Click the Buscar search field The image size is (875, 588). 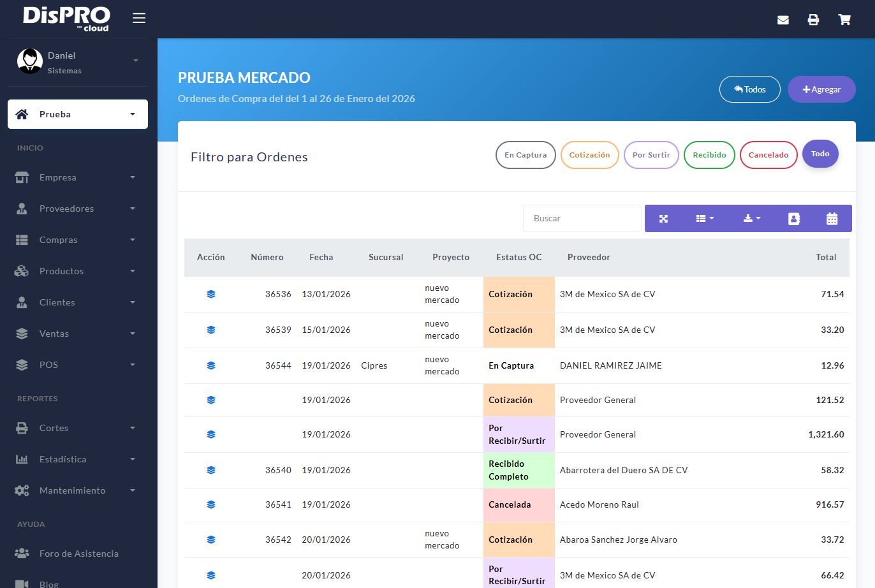pyautogui.click(x=582, y=218)
